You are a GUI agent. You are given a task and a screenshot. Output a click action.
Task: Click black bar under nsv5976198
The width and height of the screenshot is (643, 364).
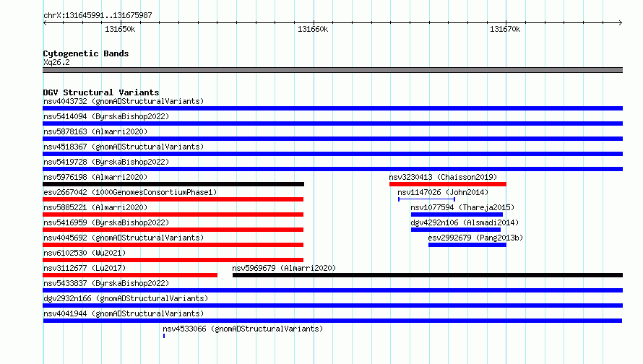173,184
